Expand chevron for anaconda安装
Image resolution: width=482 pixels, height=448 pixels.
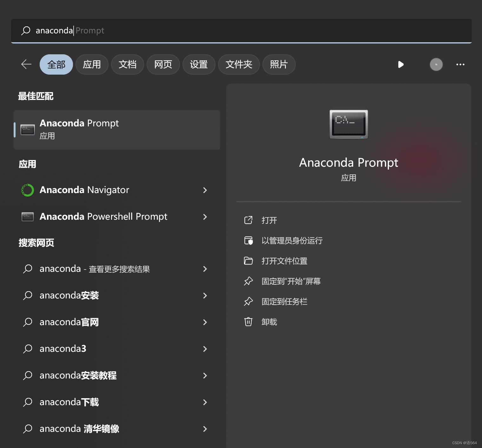[x=205, y=296]
